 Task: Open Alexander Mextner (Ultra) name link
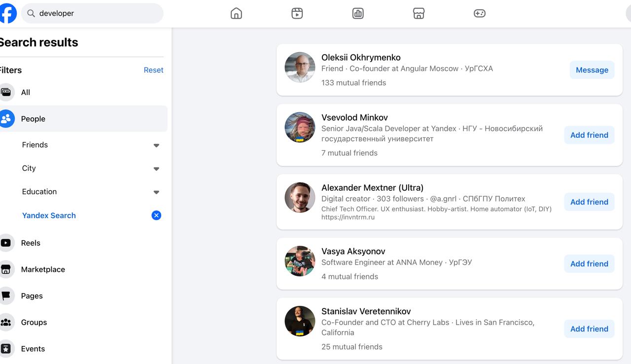coord(372,188)
